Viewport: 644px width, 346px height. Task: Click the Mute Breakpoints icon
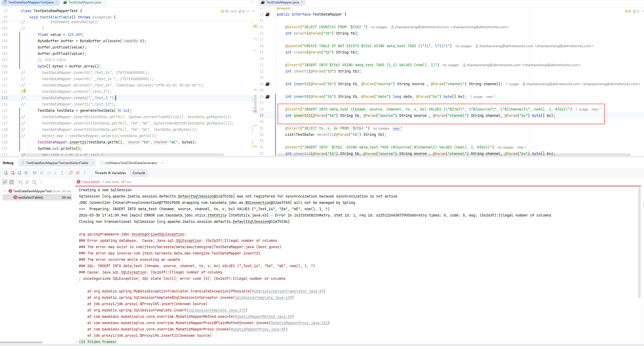pos(78,173)
